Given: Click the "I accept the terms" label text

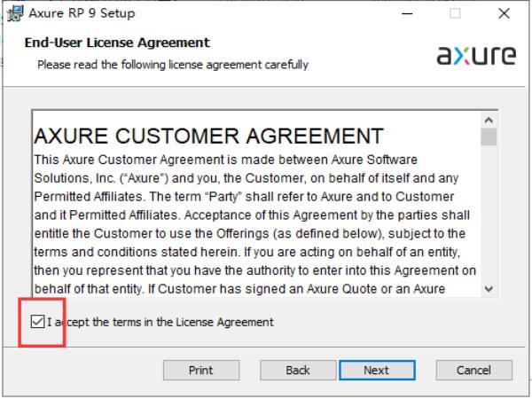Looking at the screenshot, I should point(160,322).
